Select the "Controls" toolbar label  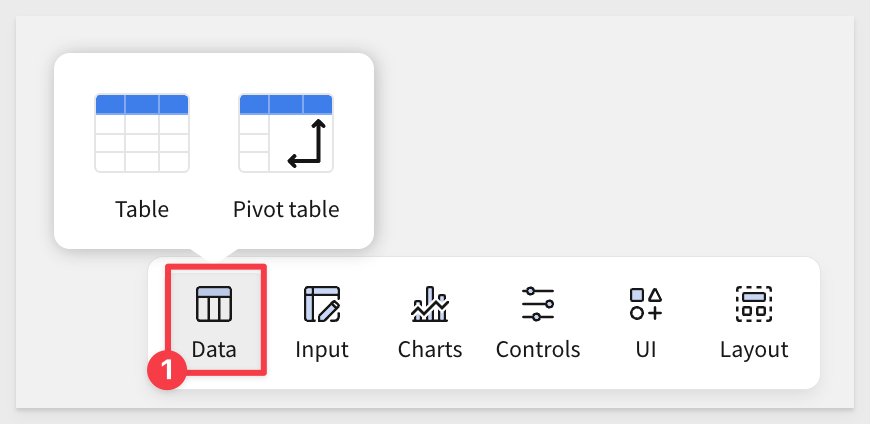538,350
